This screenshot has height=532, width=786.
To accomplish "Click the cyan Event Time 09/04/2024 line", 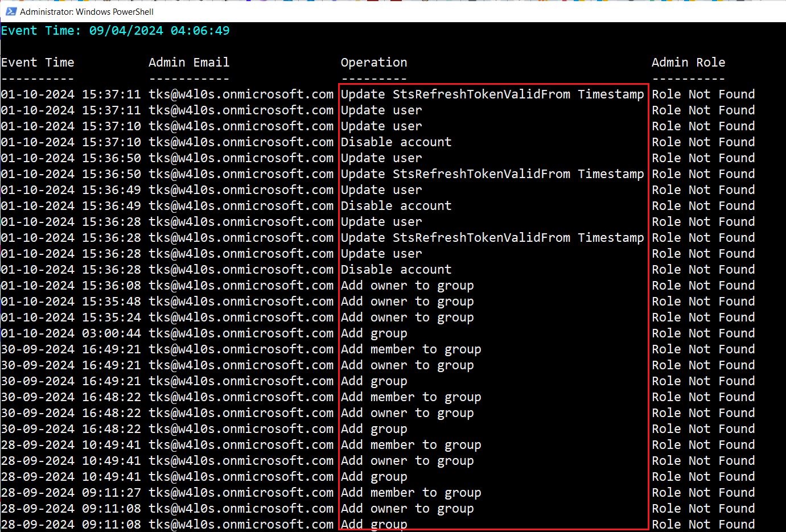I will click(115, 31).
